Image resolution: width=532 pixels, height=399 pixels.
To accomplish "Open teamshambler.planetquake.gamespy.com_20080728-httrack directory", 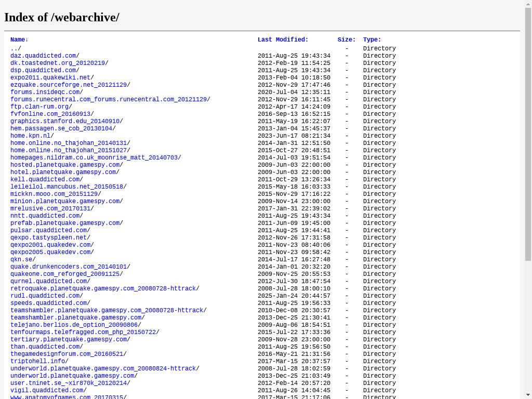I will point(107,311).
